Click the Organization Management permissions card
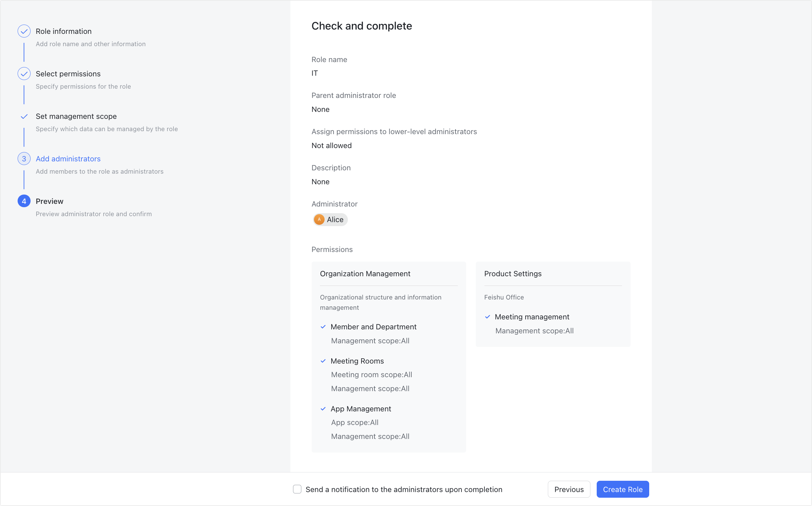 click(388, 356)
